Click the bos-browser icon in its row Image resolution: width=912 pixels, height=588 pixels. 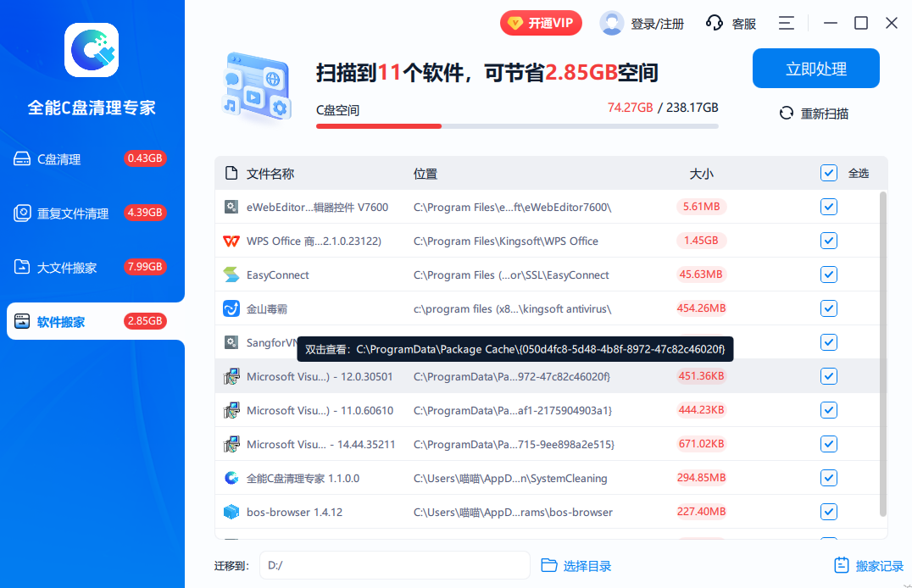[231, 512]
